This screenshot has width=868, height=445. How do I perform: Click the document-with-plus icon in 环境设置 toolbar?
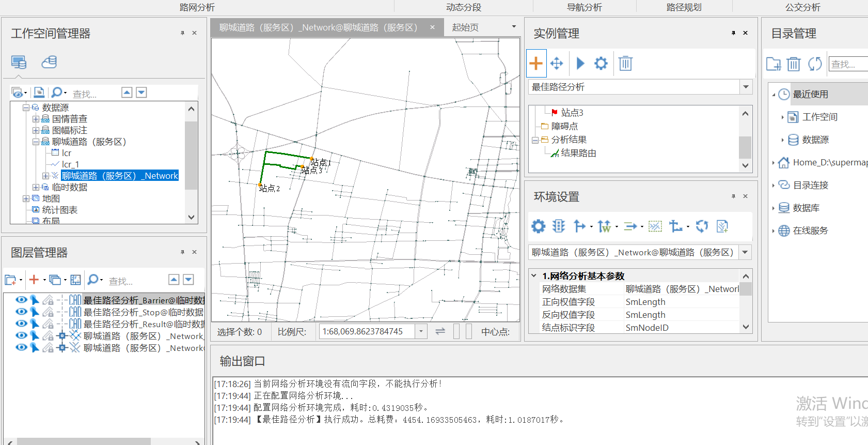coord(722,226)
